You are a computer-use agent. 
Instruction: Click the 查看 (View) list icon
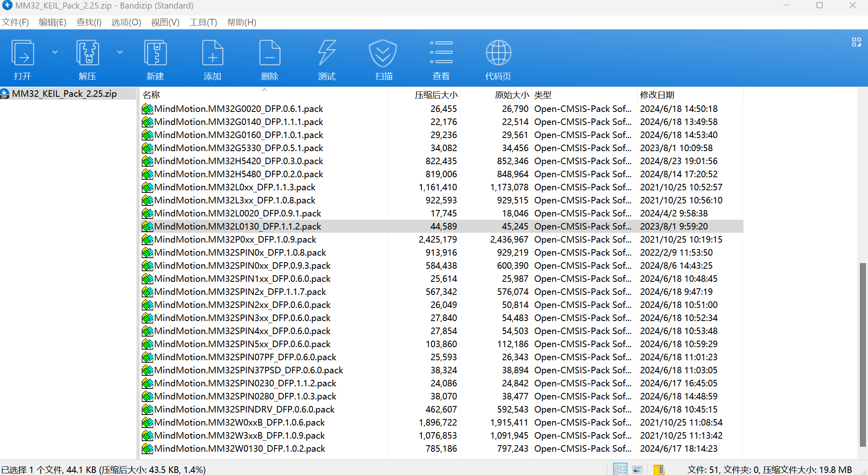441,53
